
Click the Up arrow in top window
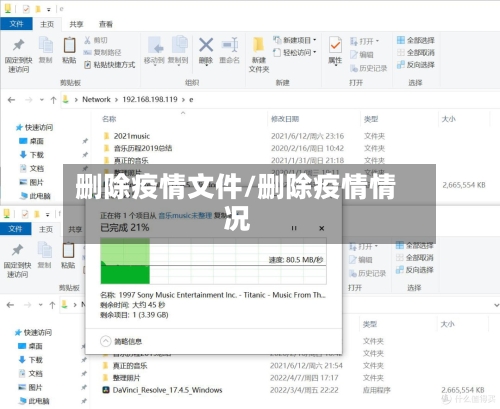[53, 100]
